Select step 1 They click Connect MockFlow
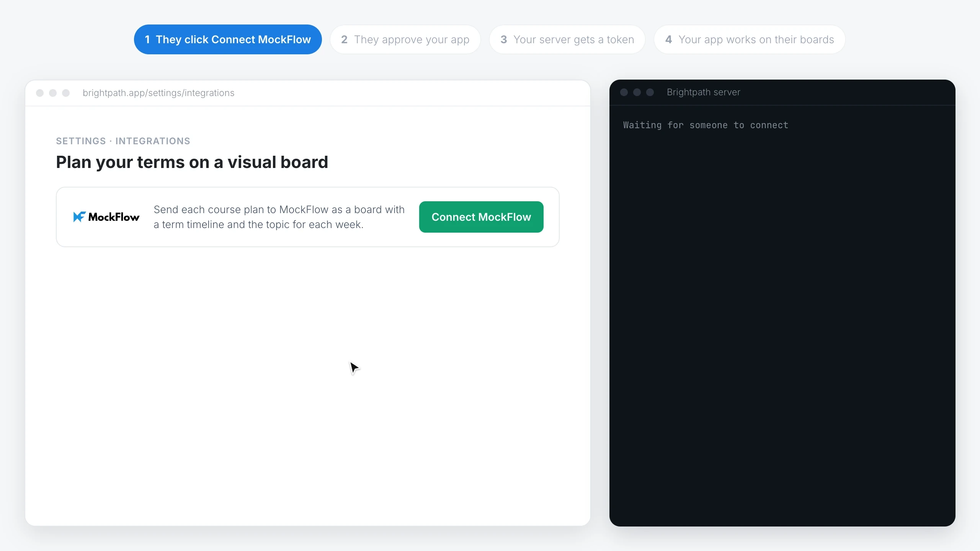 pyautogui.click(x=228, y=39)
